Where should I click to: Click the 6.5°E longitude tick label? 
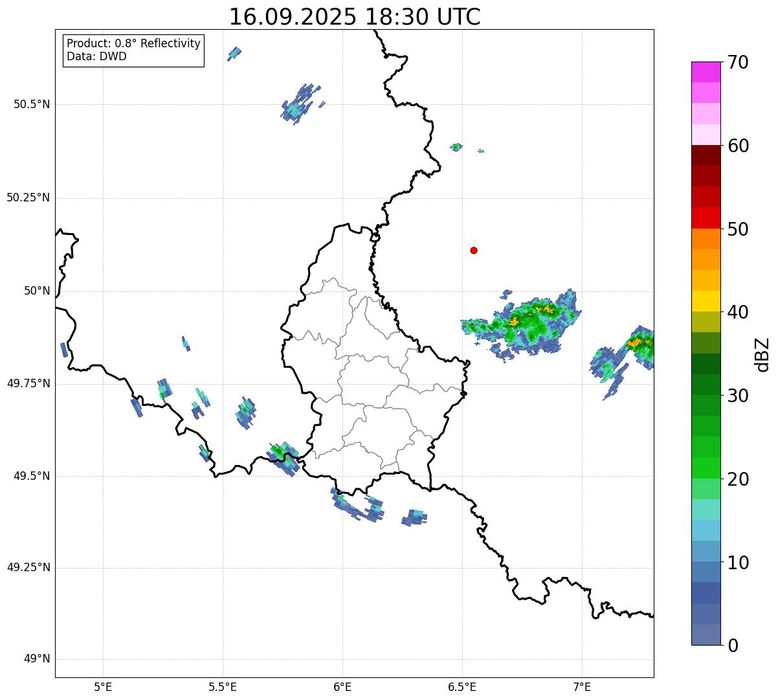(462, 686)
